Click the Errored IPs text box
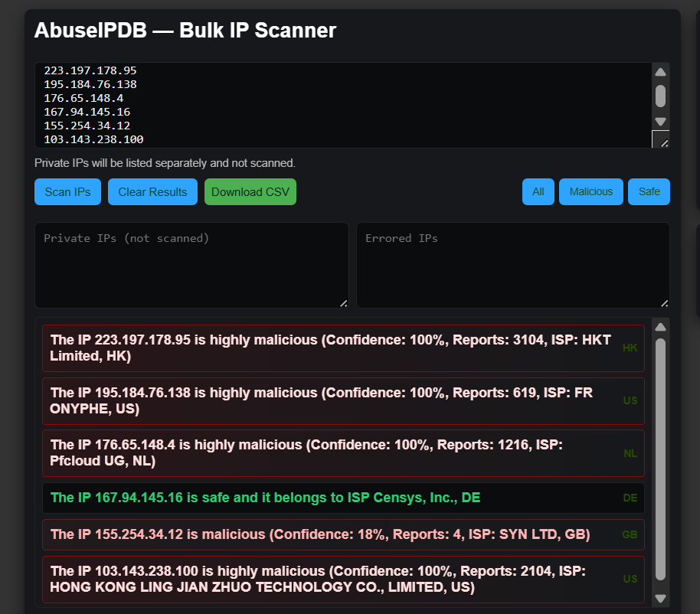This screenshot has width=700, height=614. 513,265
